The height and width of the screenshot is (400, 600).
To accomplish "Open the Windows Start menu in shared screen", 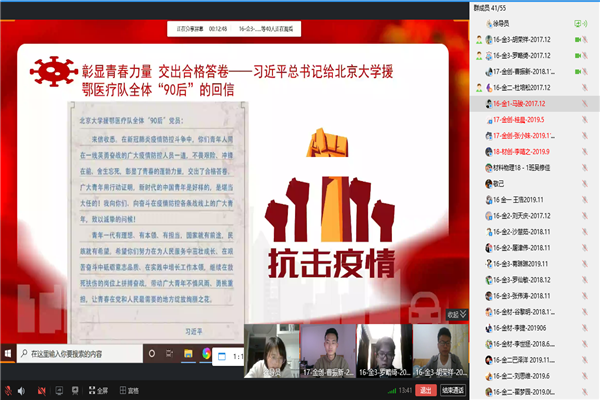I will [8, 354].
